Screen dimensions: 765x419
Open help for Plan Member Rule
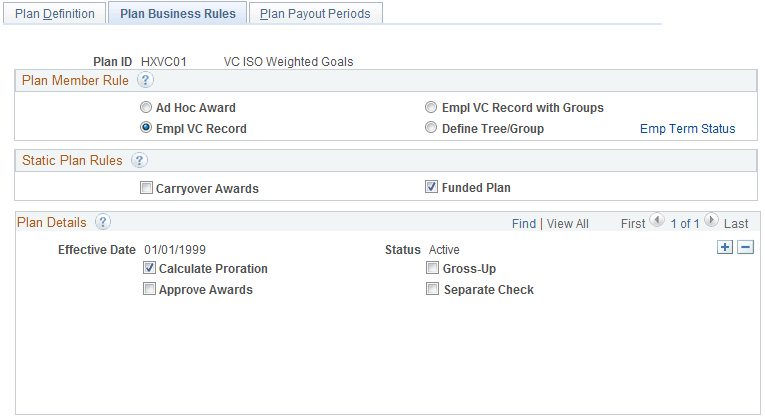click(144, 81)
